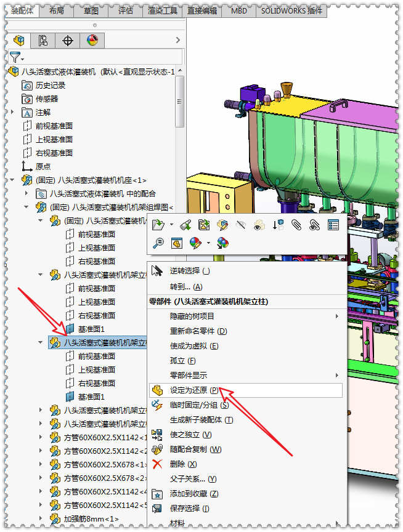Click the Edit Appearance color ball icon
The image size is (403, 532).
(x=195, y=243)
